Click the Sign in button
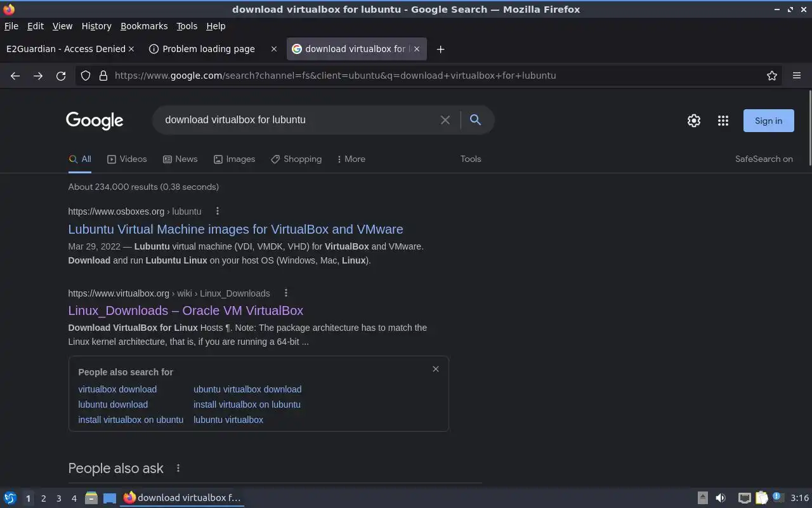812x508 pixels. (768, 121)
